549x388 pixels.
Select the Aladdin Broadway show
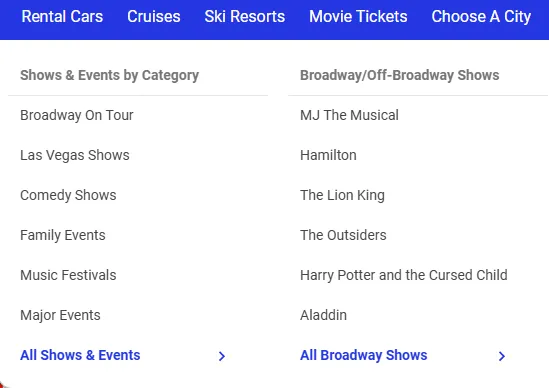point(324,315)
